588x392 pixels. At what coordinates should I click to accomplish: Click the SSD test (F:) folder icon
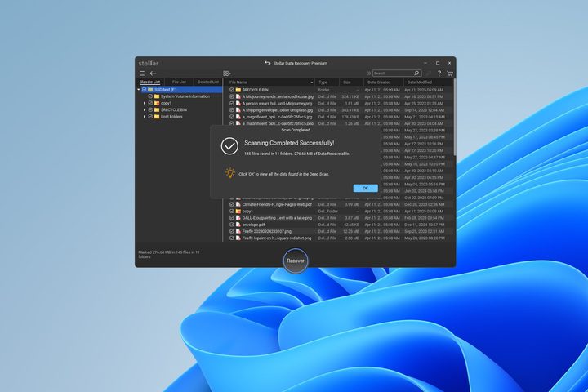(150, 90)
